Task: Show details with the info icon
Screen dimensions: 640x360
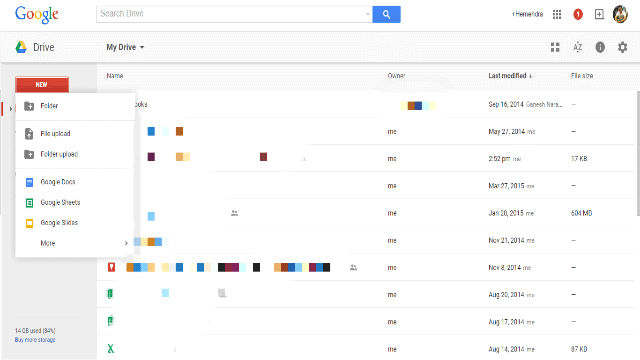Action: [x=600, y=47]
